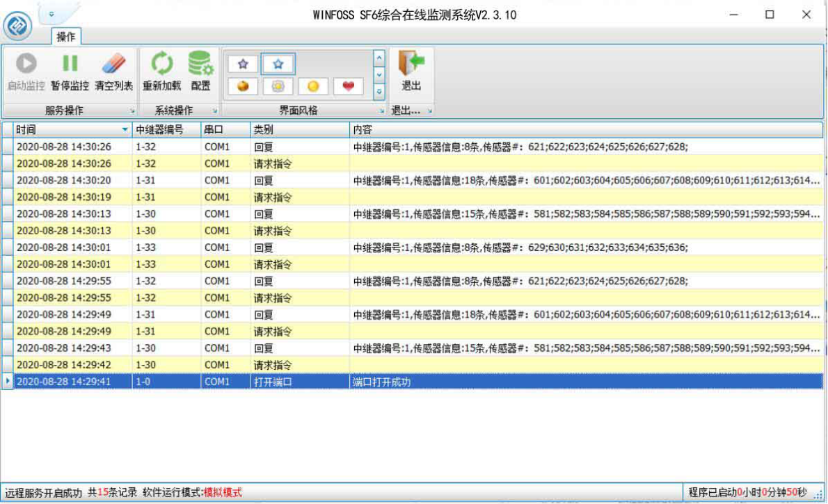Expand the full interface style gallery
Viewport: 828px width, 504px height.
pyautogui.click(x=379, y=91)
